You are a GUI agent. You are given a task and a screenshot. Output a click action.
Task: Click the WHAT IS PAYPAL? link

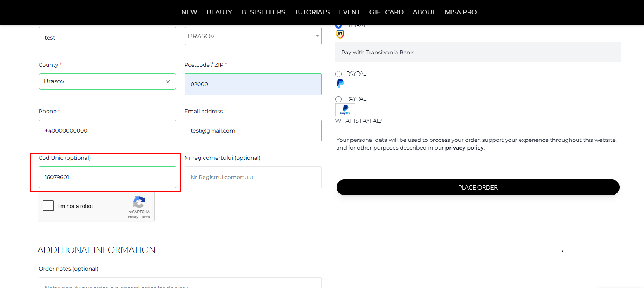point(358,121)
